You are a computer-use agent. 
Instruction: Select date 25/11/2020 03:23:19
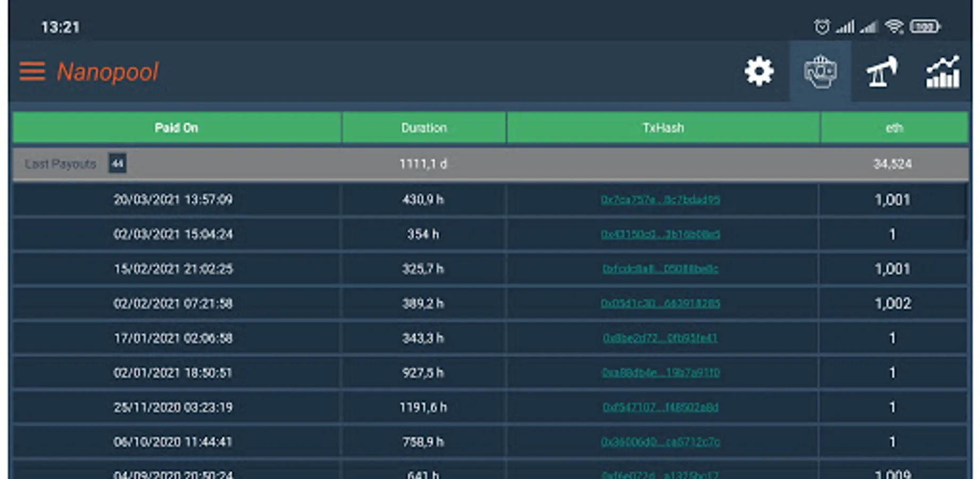click(173, 407)
